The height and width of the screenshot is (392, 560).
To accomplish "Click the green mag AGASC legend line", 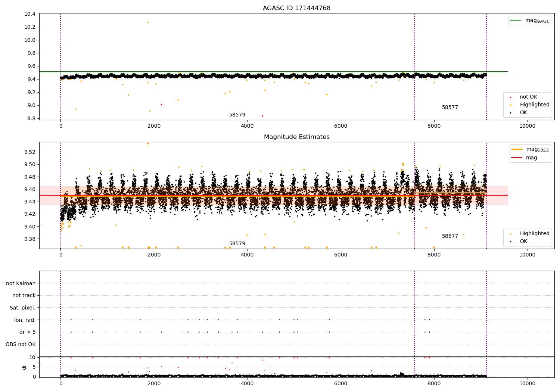I will 516,21.
